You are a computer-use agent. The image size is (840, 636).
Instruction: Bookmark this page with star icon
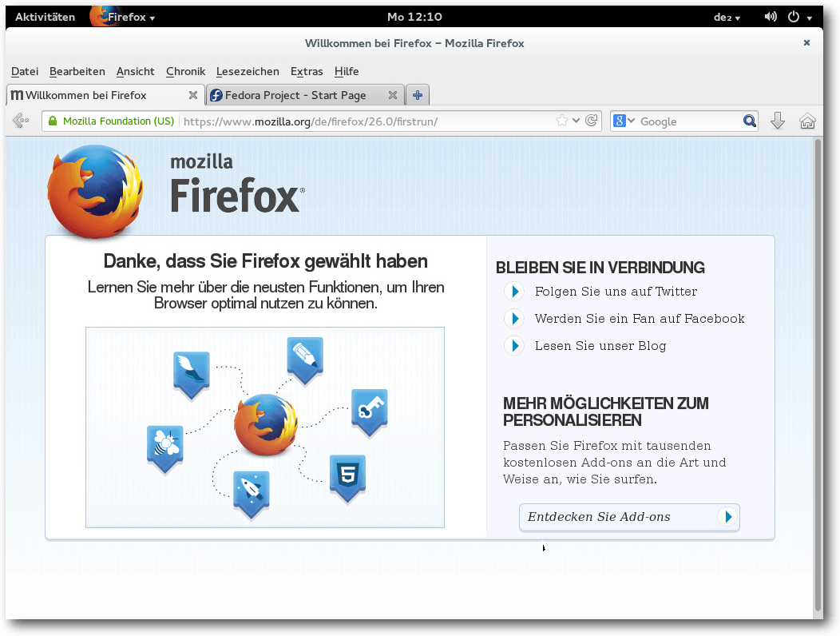point(562,121)
